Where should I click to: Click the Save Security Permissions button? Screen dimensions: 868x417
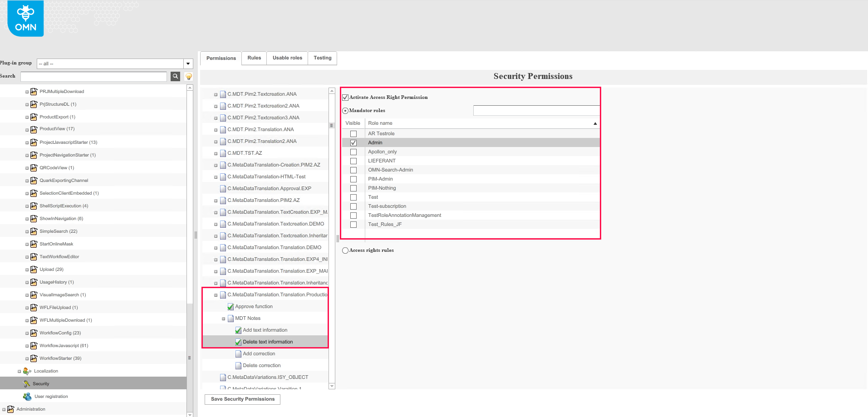[242, 399]
